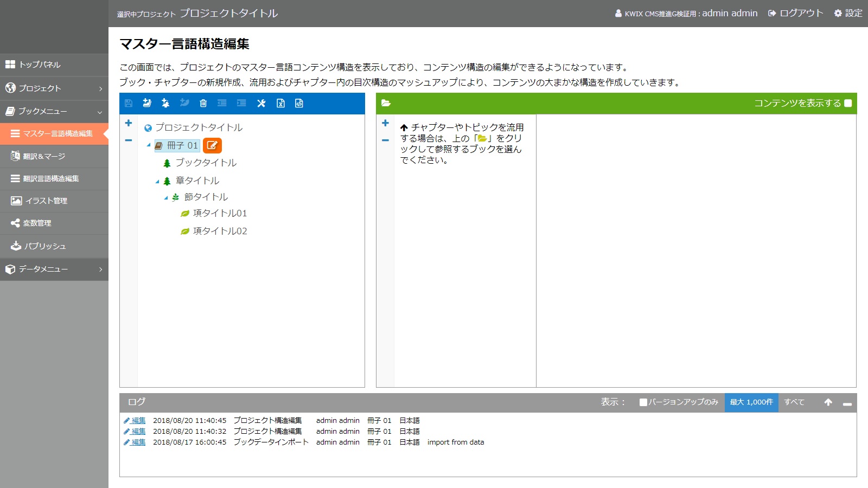The image size is (868, 488).
Task: Open the wrench tools icon in toolbar
Action: click(261, 103)
